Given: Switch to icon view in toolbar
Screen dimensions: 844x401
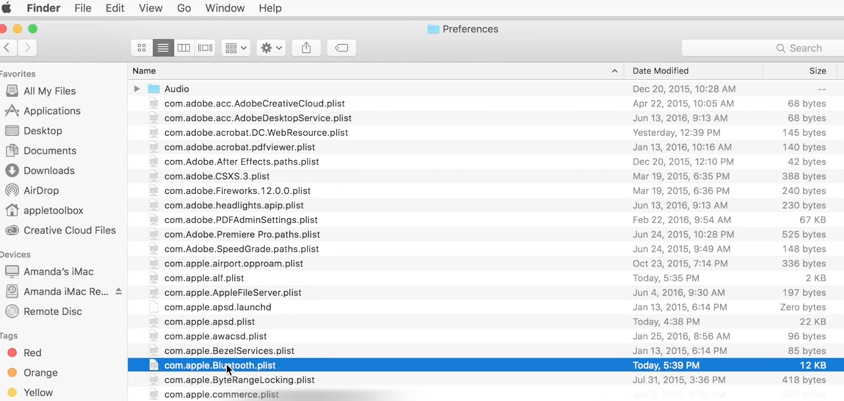Looking at the screenshot, I should click(142, 48).
